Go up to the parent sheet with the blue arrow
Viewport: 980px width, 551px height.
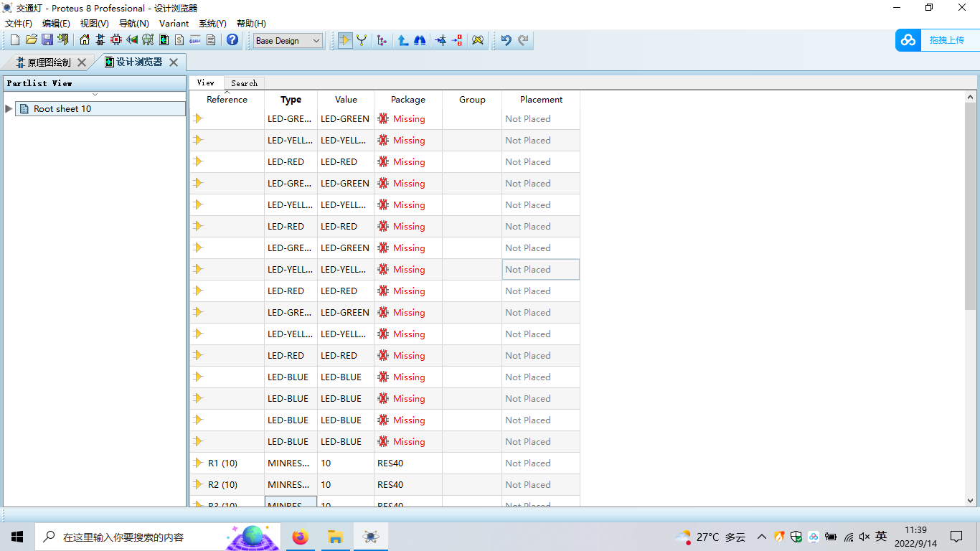[x=403, y=40]
